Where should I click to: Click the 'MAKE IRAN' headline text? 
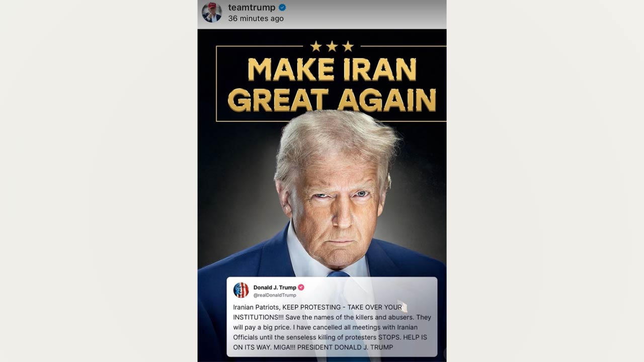(x=332, y=69)
